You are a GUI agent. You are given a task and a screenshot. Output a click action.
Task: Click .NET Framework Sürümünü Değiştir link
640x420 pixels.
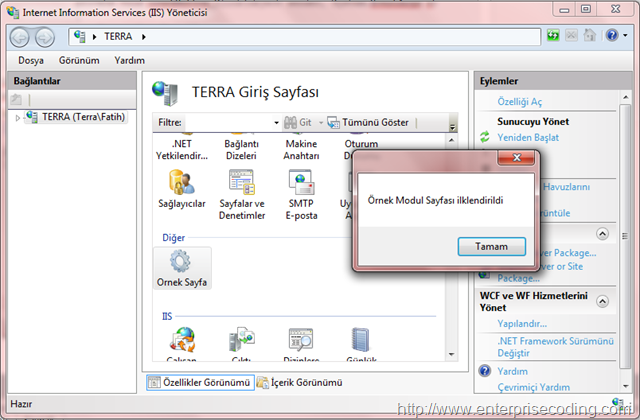click(555, 347)
